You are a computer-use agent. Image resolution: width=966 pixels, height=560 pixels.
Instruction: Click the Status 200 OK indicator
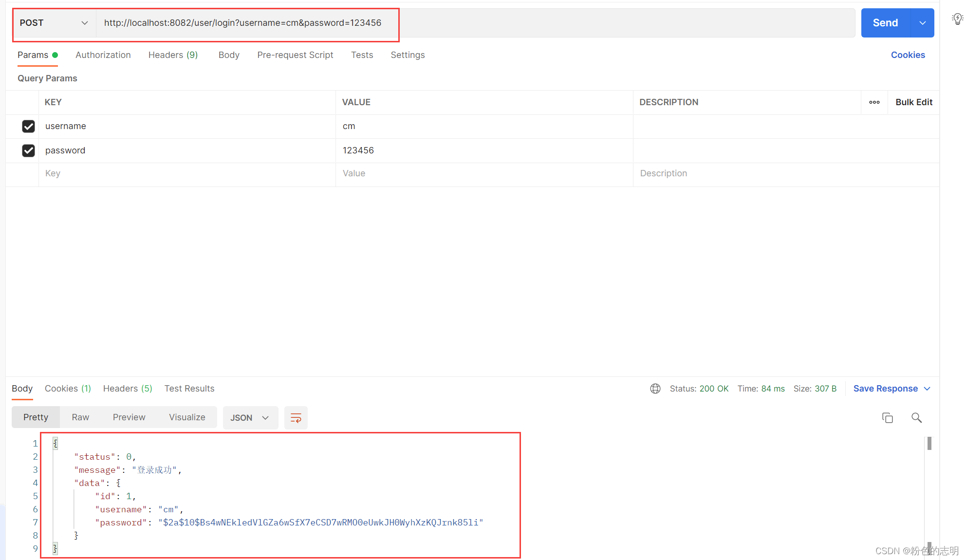[699, 389]
